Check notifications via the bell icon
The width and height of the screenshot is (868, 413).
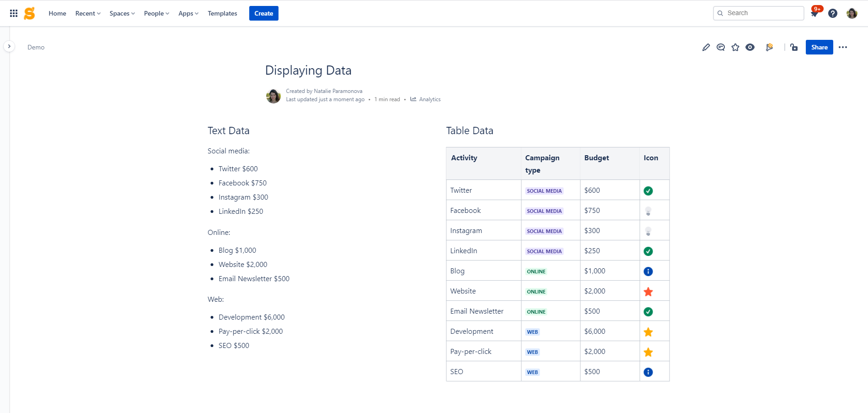[x=814, y=14]
